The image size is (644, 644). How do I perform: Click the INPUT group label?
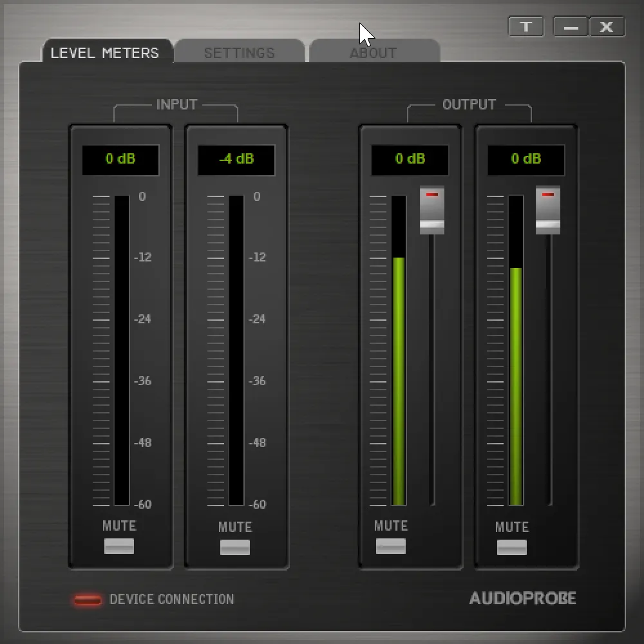pos(177,105)
